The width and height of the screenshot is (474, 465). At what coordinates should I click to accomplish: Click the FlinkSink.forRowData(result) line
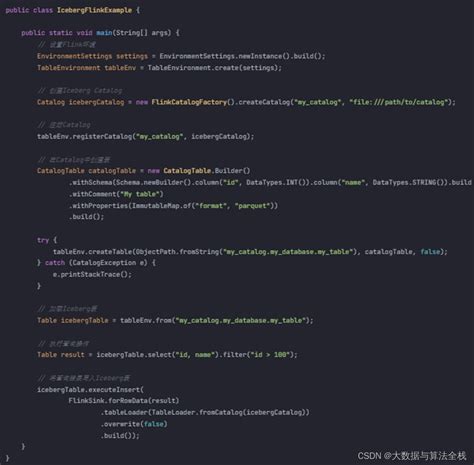(x=124, y=401)
